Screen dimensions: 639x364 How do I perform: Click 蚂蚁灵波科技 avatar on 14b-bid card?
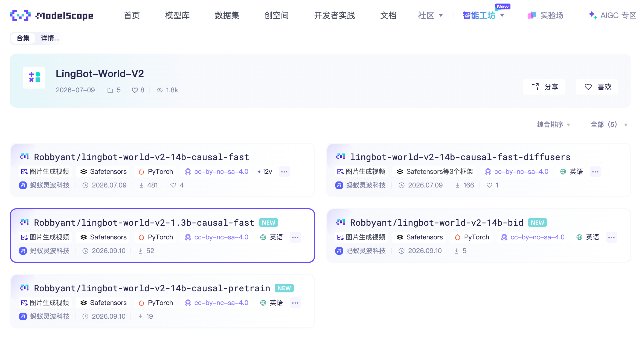pyautogui.click(x=339, y=251)
